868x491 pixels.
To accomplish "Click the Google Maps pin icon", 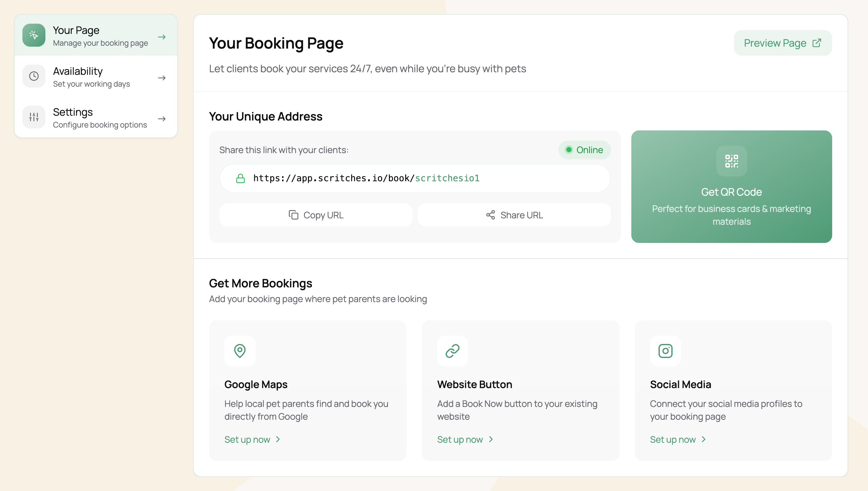I will point(240,351).
